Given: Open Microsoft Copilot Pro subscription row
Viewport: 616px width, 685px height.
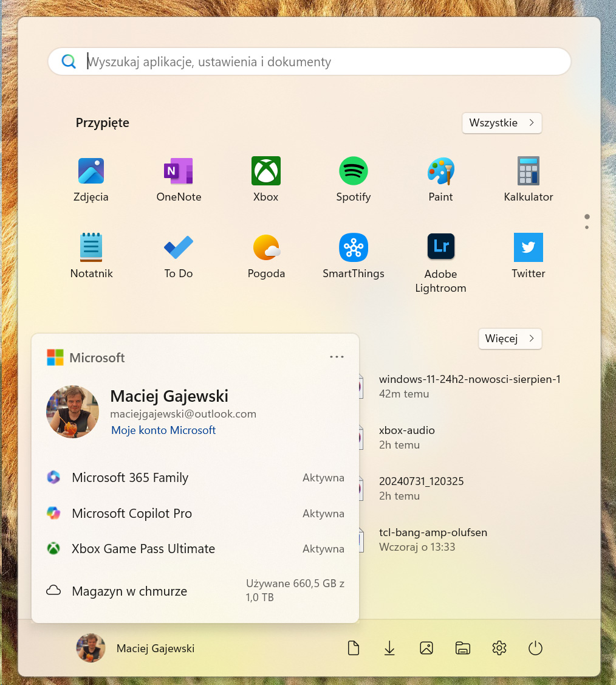Looking at the screenshot, I should (x=195, y=514).
